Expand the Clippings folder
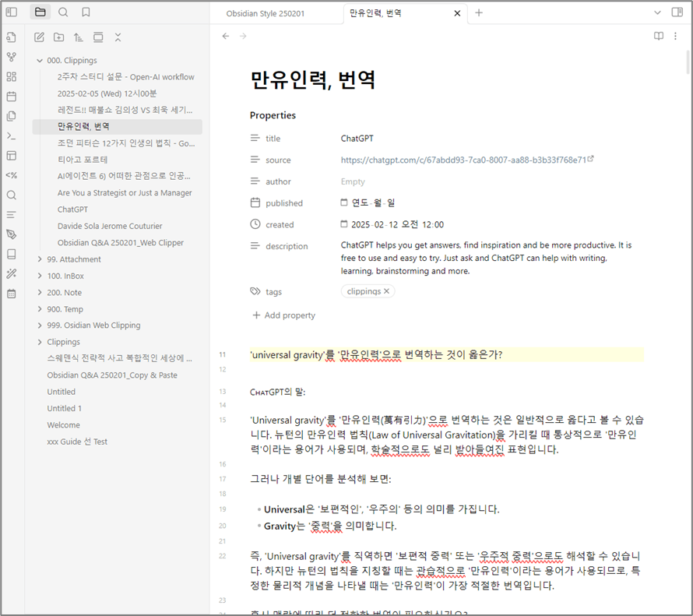 (x=40, y=342)
